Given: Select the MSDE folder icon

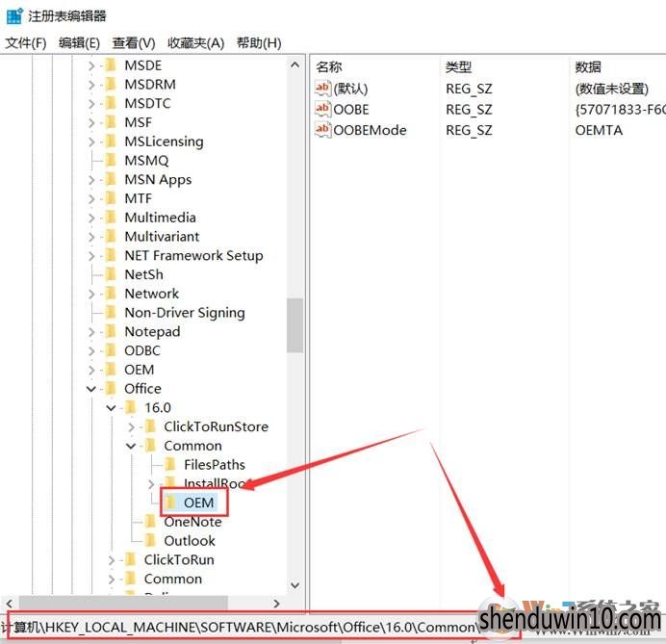Looking at the screenshot, I should pos(111,65).
